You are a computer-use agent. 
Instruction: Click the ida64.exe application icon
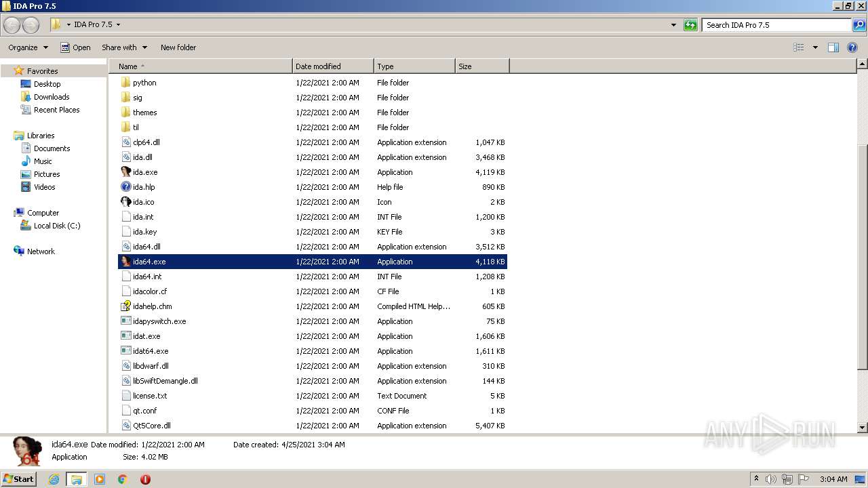coord(125,262)
